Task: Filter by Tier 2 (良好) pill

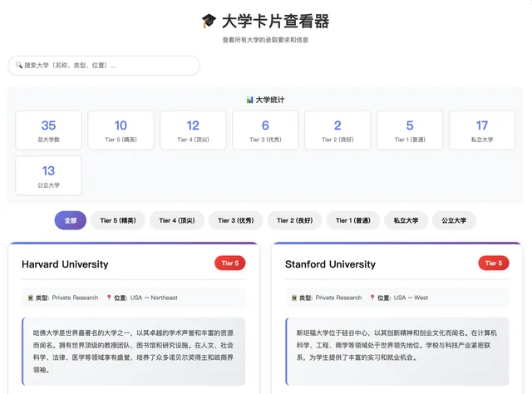Action: click(295, 220)
